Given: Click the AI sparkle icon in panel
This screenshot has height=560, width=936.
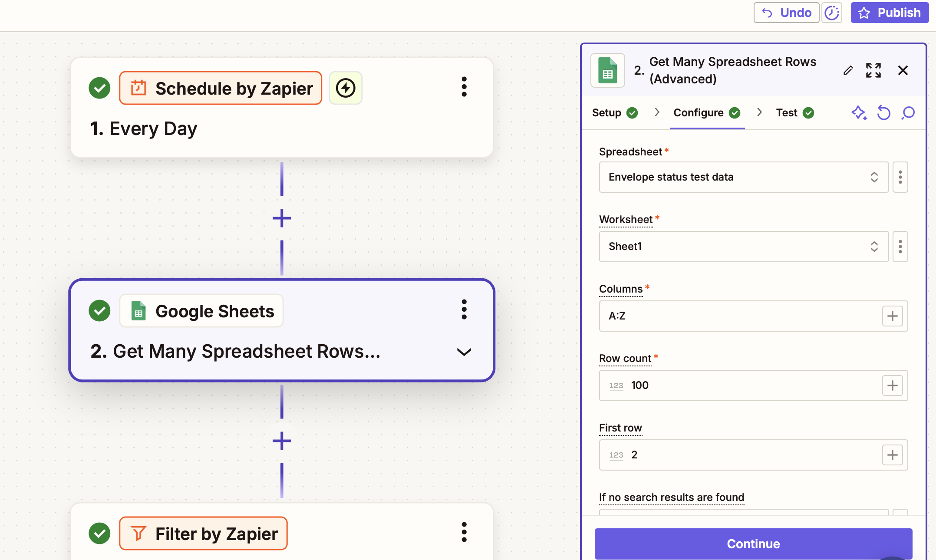Looking at the screenshot, I should pos(859,113).
